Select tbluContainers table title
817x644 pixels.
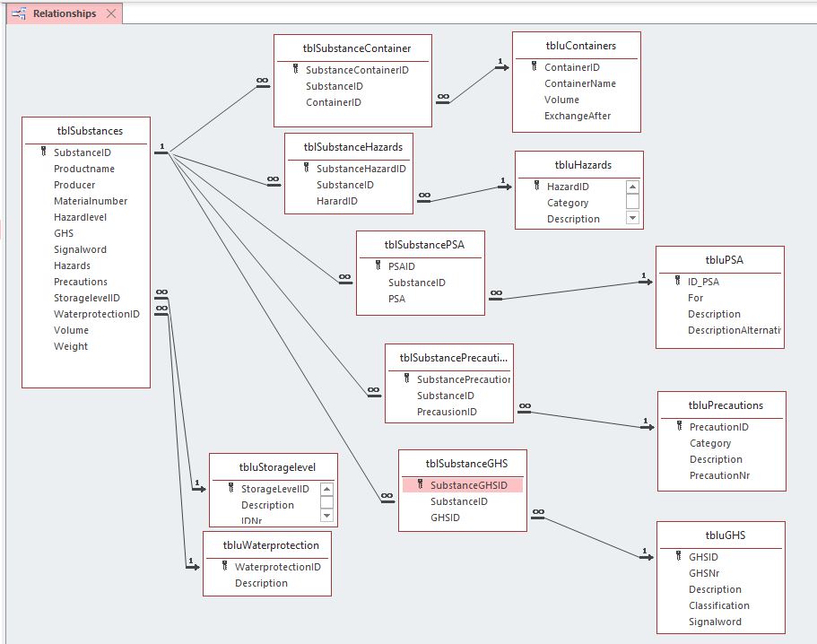click(x=581, y=46)
